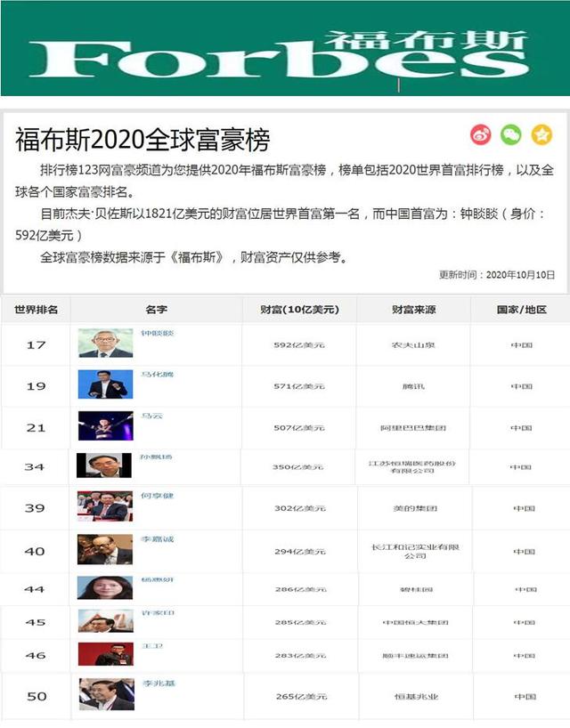Click the 283亿美元 wealth cell

tap(300, 656)
